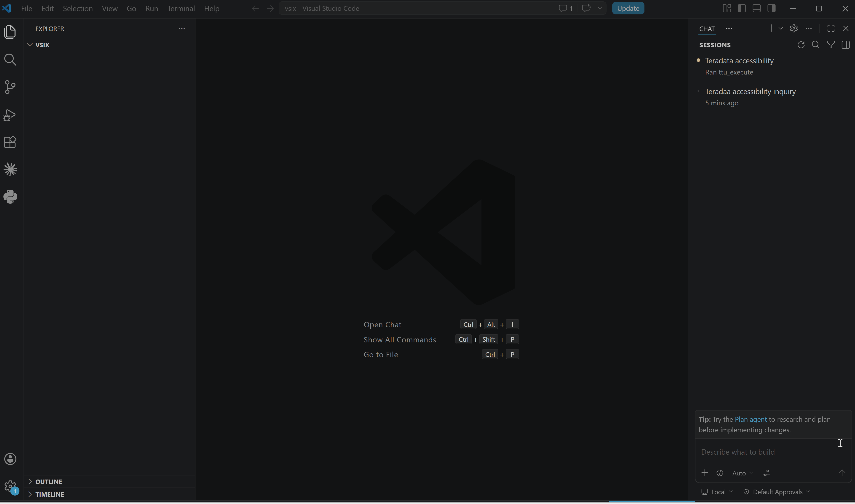Filter the chat sessions

(x=831, y=45)
